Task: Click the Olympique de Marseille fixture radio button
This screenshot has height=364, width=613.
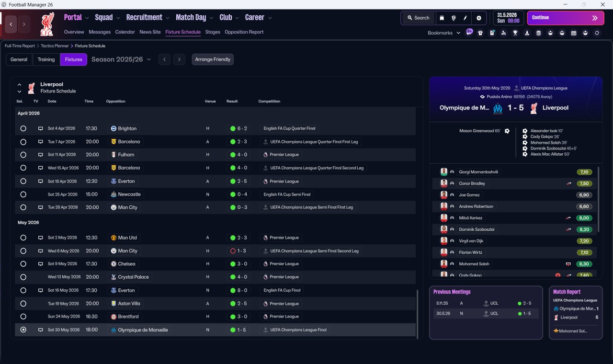Action: (23, 330)
